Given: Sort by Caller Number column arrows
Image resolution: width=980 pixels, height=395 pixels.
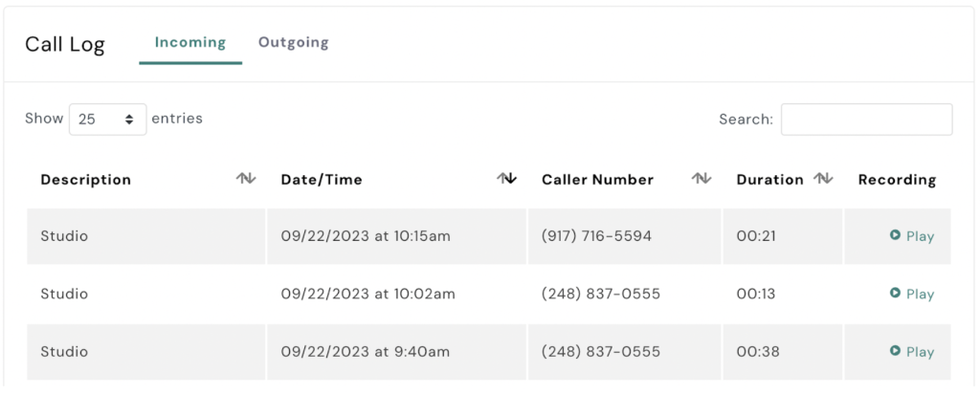Looking at the screenshot, I should click(x=702, y=179).
